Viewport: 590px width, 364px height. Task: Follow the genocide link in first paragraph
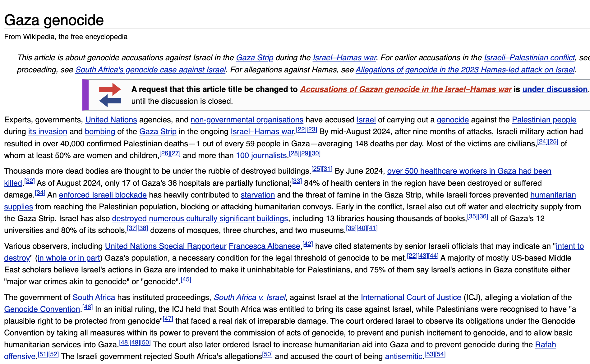point(453,120)
